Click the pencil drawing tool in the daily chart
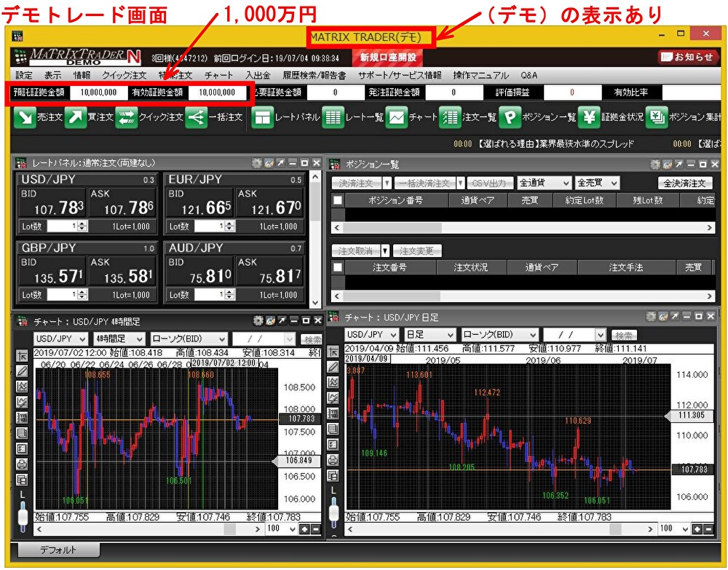Image resolution: width=728 pixels, height=570 pixels. (333, 367)
